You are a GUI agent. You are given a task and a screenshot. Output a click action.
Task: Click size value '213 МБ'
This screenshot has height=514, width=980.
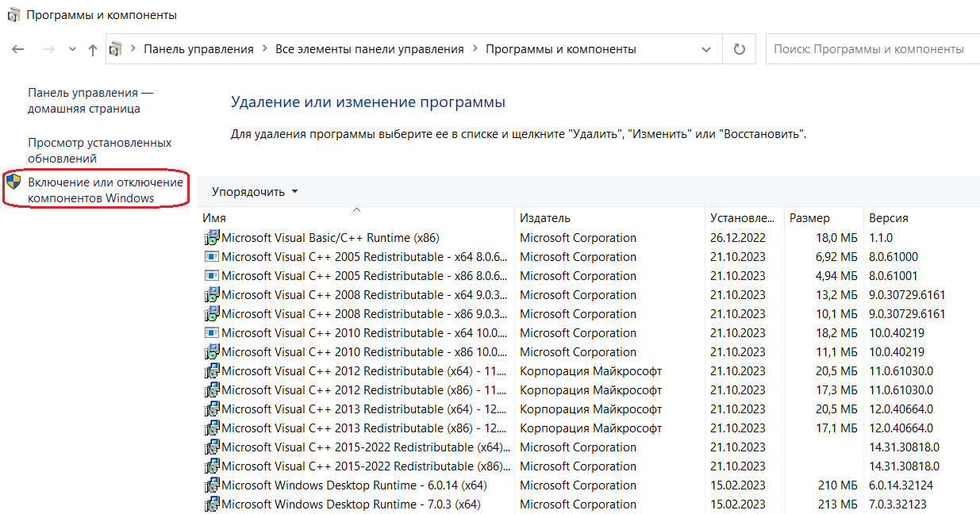pyautogui.click(x=838, y=504)
